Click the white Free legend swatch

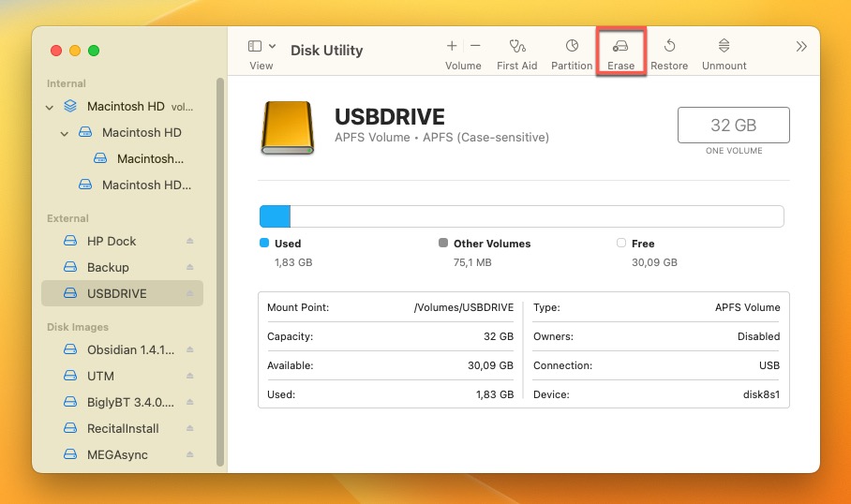coord(621,243)
